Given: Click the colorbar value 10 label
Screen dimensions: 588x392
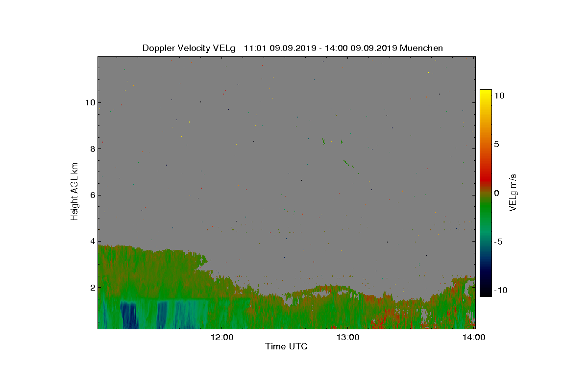Looking at the screenshot, I should click(499, 96).
